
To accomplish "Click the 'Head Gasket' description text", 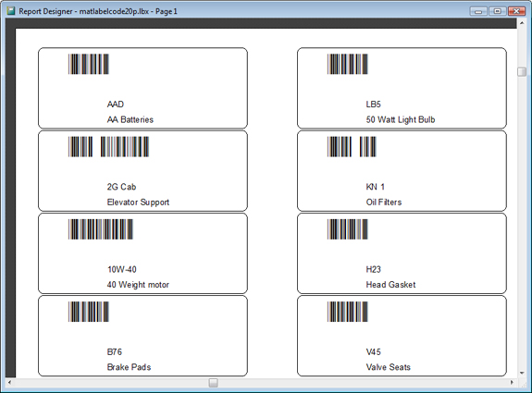I will [390, 285].
